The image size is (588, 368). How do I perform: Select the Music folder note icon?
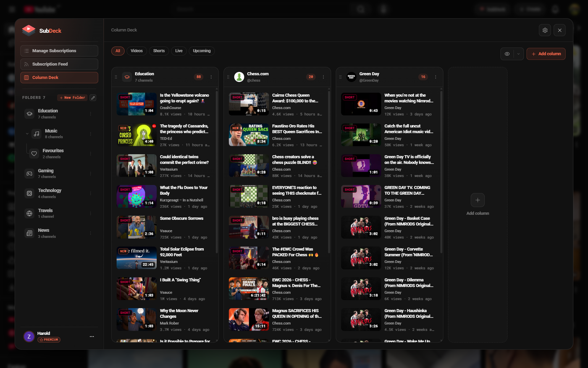(37, 134)
